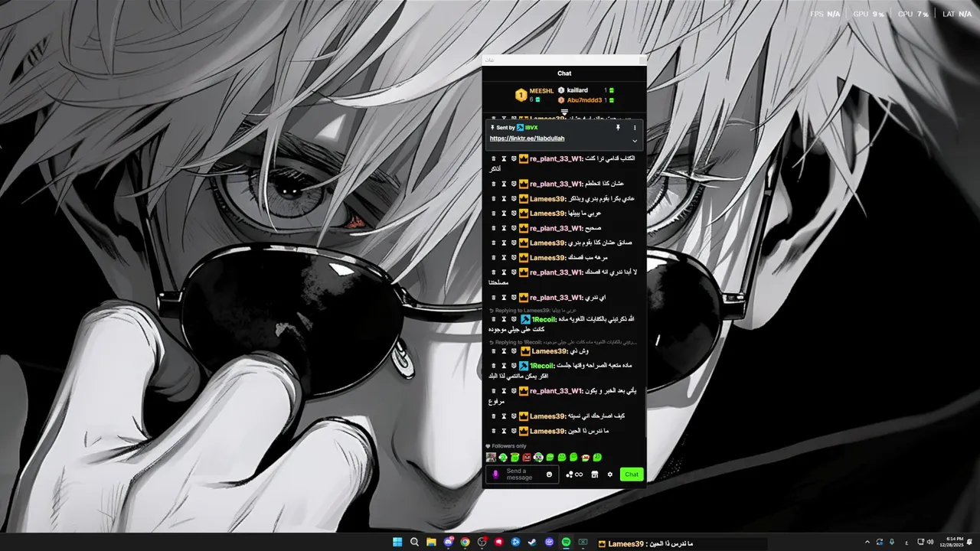Open the channel points balance icon
The image size is (980, 551).
coord(574,474)
